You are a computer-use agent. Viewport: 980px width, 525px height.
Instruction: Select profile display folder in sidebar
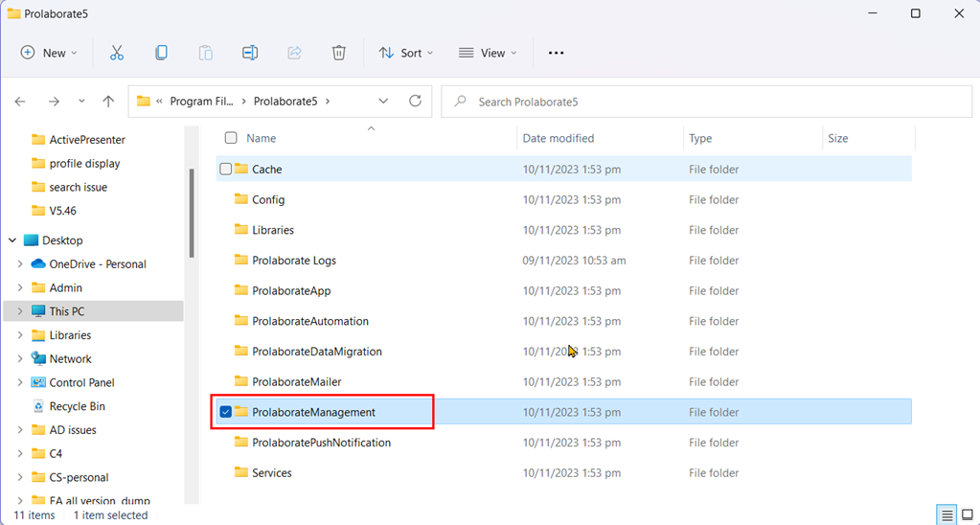tap(85, 163)
